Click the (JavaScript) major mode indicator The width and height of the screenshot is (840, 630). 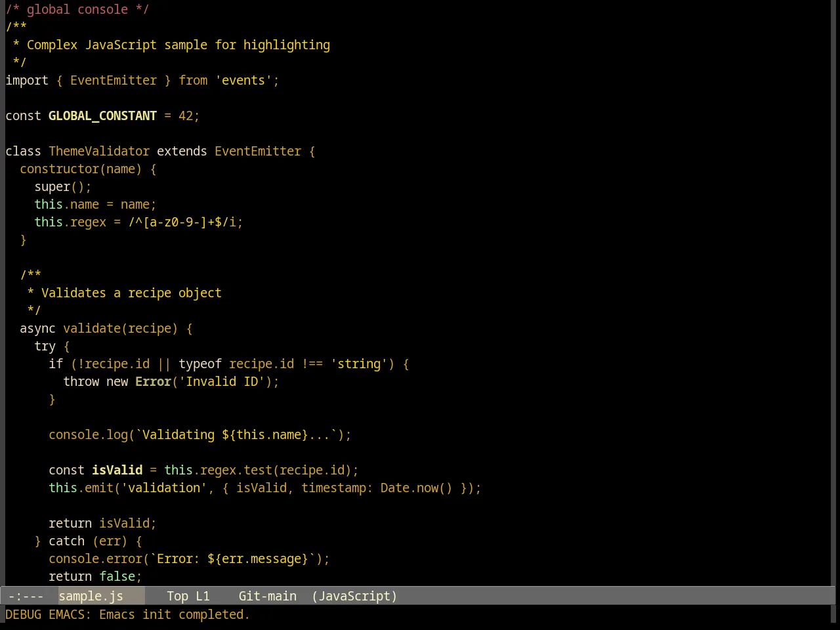point(354,596)
